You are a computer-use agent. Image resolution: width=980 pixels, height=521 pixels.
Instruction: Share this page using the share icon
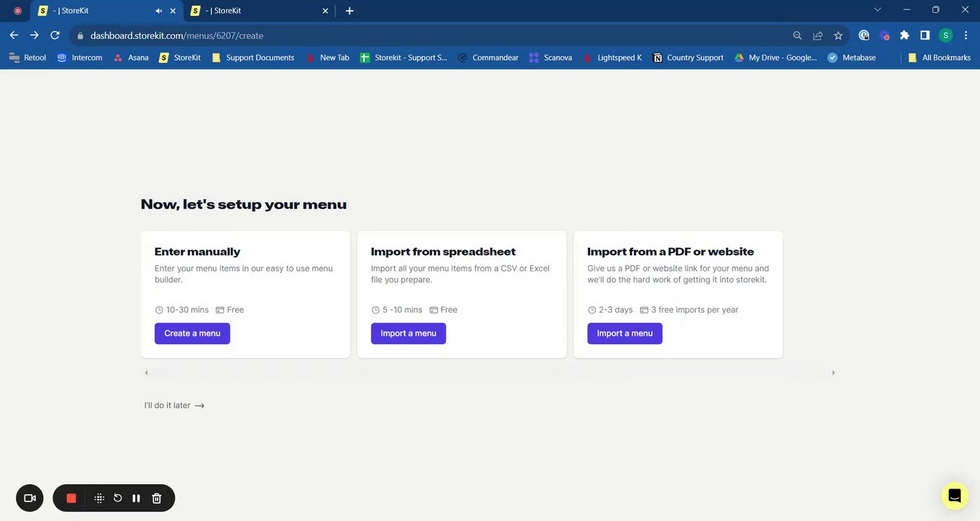point(818,35)
